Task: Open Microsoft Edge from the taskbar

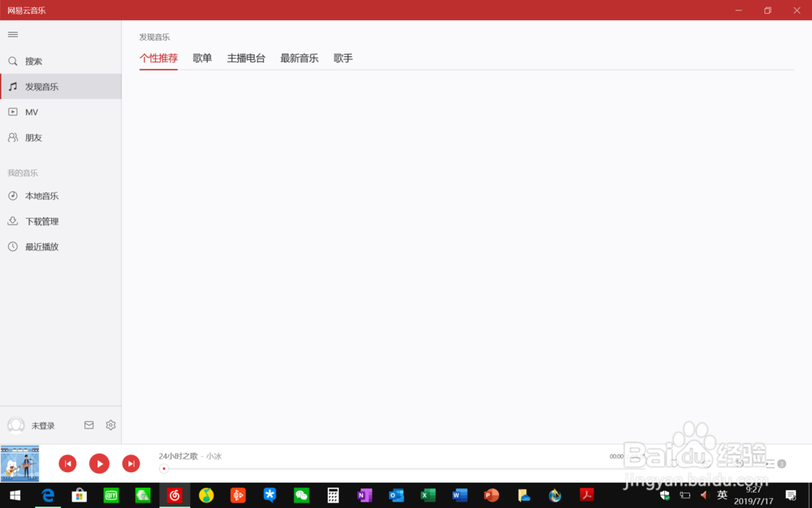Action: [48, 496]
